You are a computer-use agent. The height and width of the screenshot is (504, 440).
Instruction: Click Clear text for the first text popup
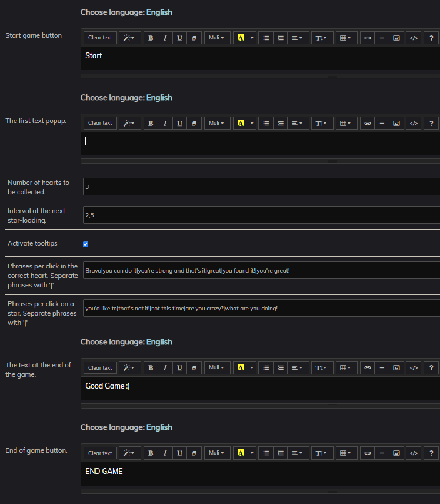100,124
